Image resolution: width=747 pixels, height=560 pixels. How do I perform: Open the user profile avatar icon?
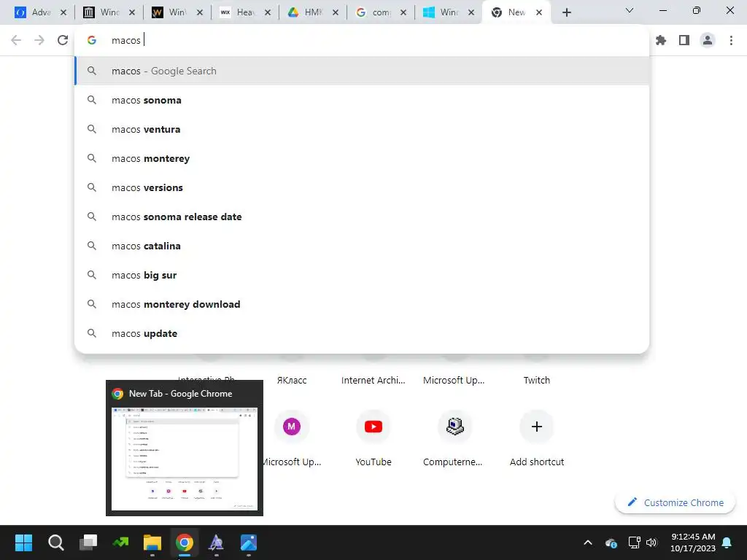click(708, 41)
